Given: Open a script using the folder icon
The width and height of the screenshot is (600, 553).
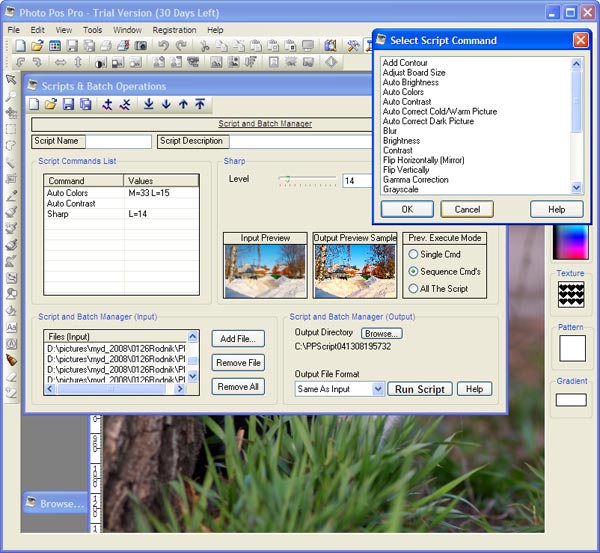Looking at the screenshot, I should [x=51, y=104].
